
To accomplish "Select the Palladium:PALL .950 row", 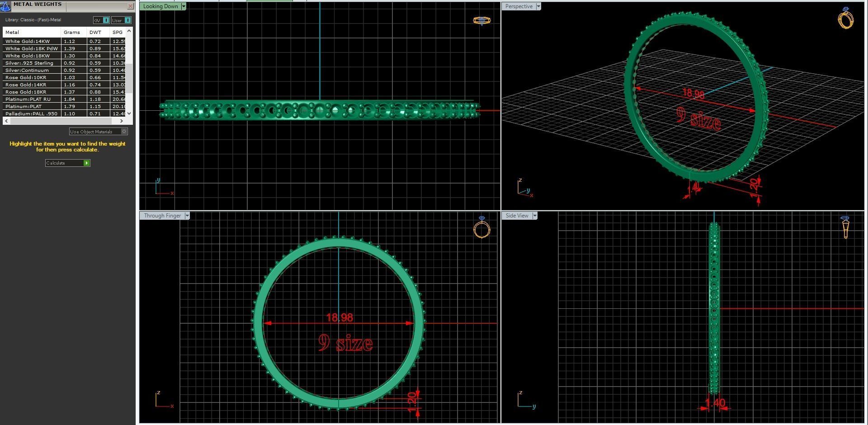I will point(64,113).
